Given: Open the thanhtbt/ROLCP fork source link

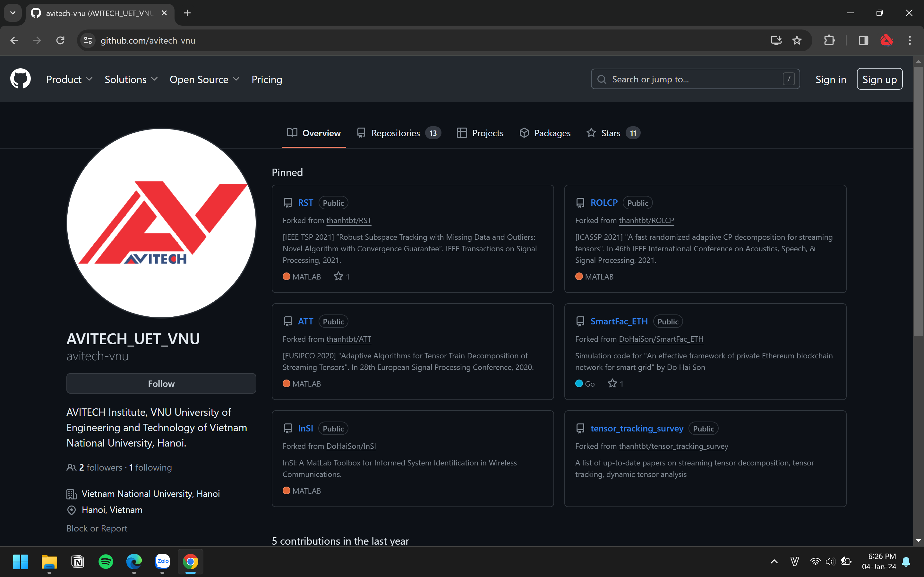Looking at the screenshot, I should (646, 221).
